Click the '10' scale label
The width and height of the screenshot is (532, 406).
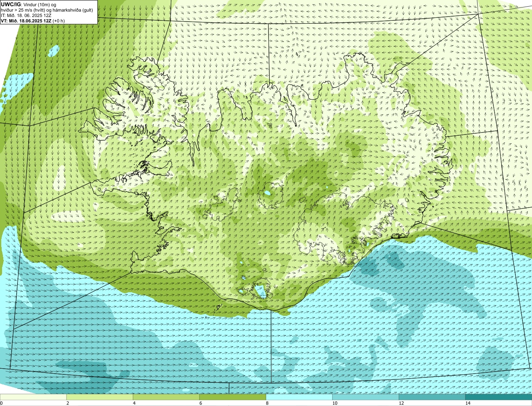coord(335,403)
